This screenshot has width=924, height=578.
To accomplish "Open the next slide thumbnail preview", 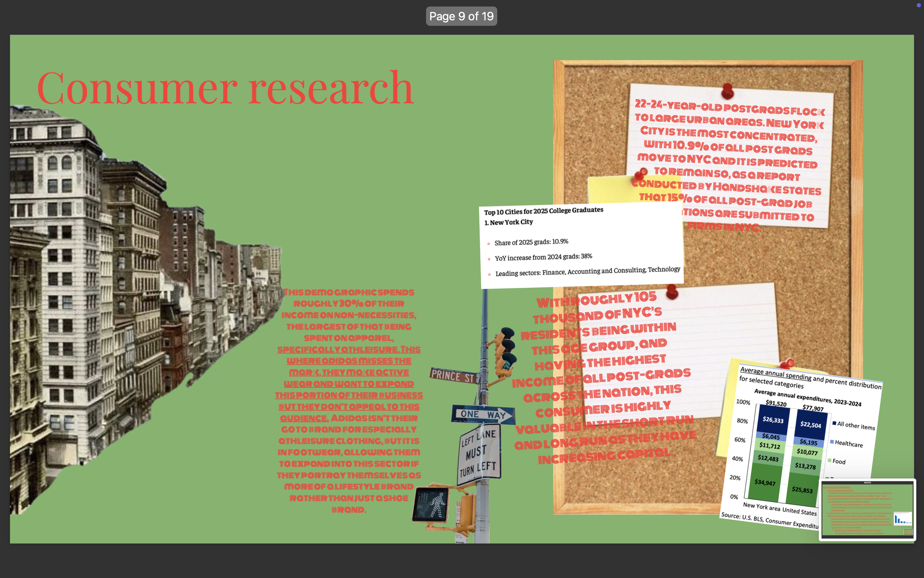I will [867, 510].
